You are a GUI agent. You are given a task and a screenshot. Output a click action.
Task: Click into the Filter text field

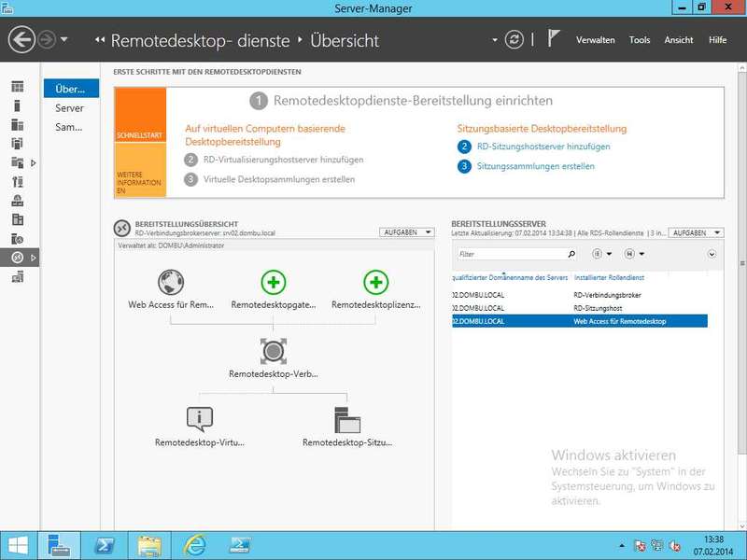(x=512, y=254)
